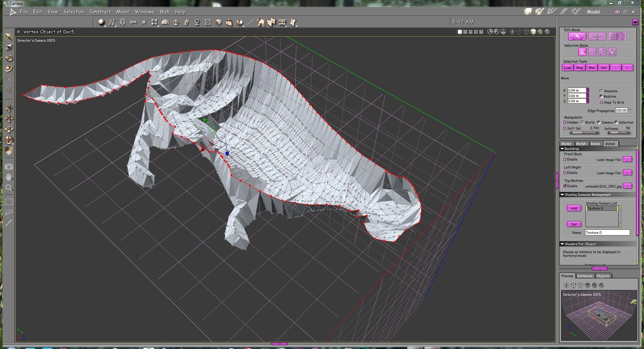Select the scissors cut tool in toolbar
Screen dimensions: 644x349
coord(133,22)
